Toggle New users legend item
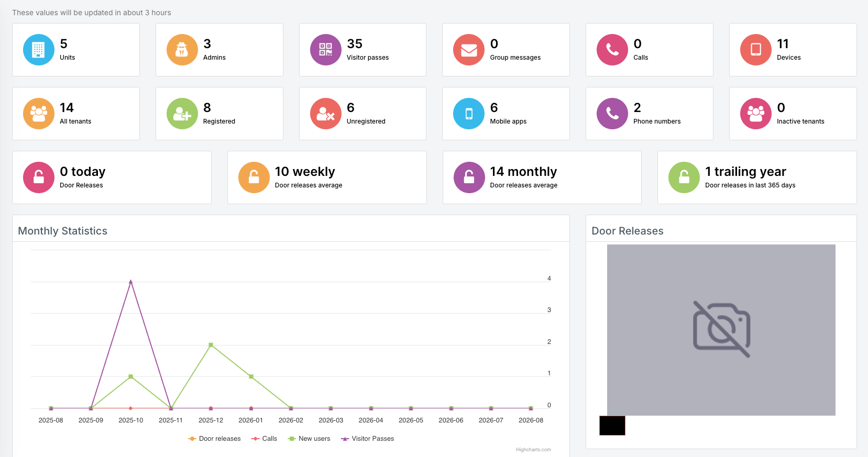 (309, 439)
